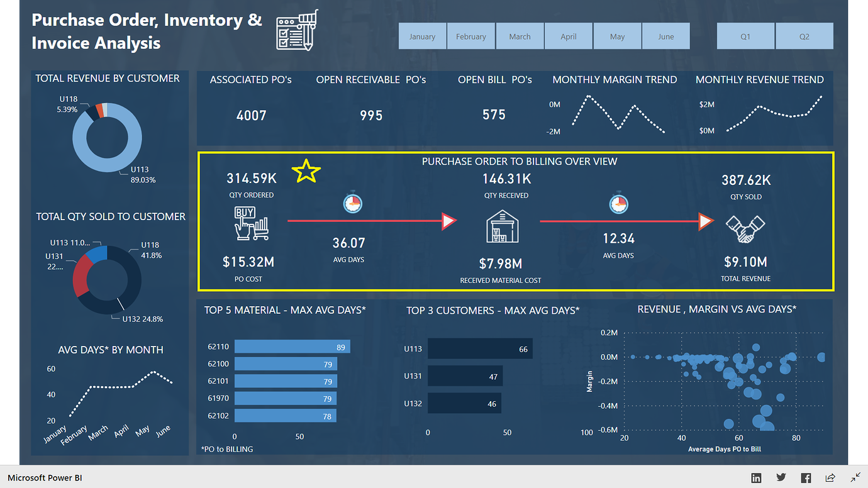Toggle the January month filter
868x488 pixels.
click(x=422, y=36)
